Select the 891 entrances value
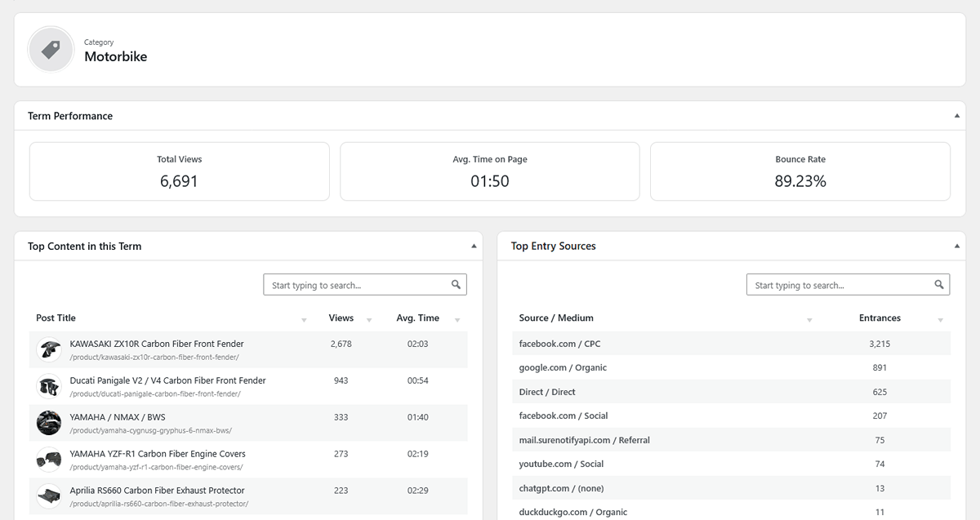The width and height of the screenshot is (980, 520). [x=880, y=367]
